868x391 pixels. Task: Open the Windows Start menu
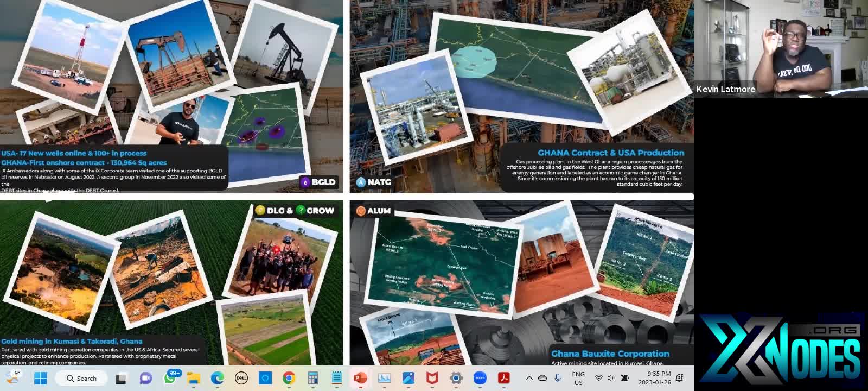coord(40,378)
